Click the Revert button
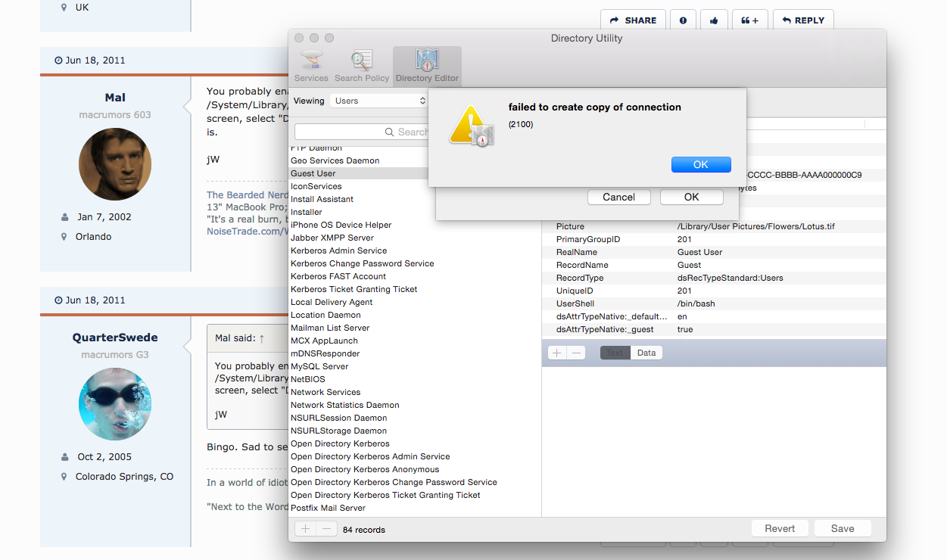The width and height of the screenshot is (947, 560). [x=780, y=528]
